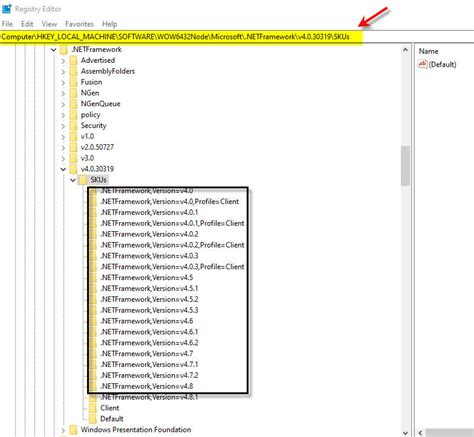Open the View menu

pos(49,24)
